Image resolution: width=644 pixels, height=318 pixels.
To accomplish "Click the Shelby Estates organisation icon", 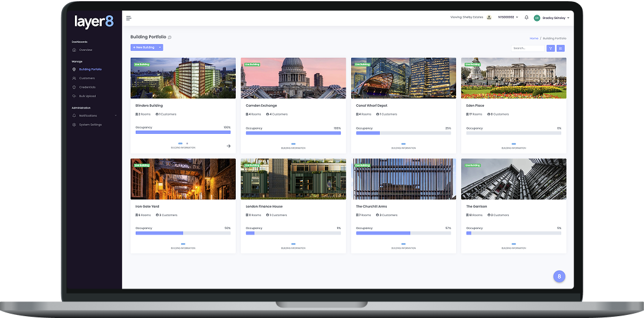I will (x=489, y=17).
